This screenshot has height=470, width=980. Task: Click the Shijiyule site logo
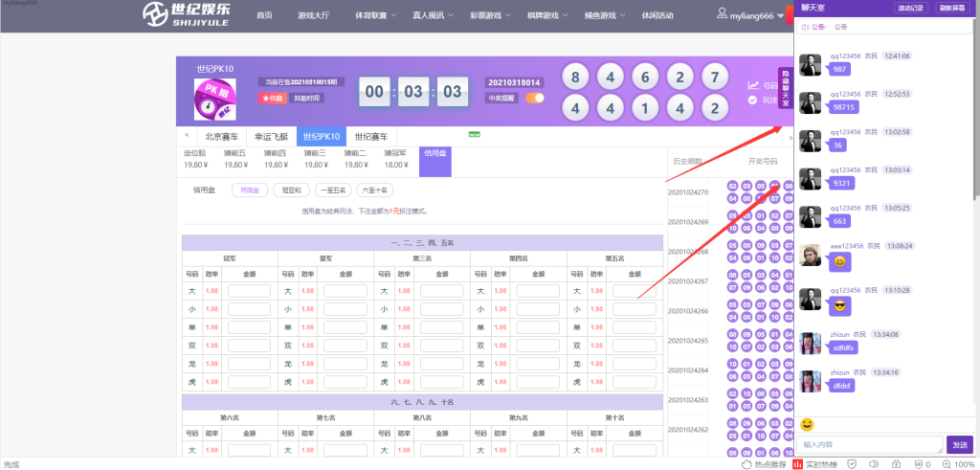(x=185, y=15)
